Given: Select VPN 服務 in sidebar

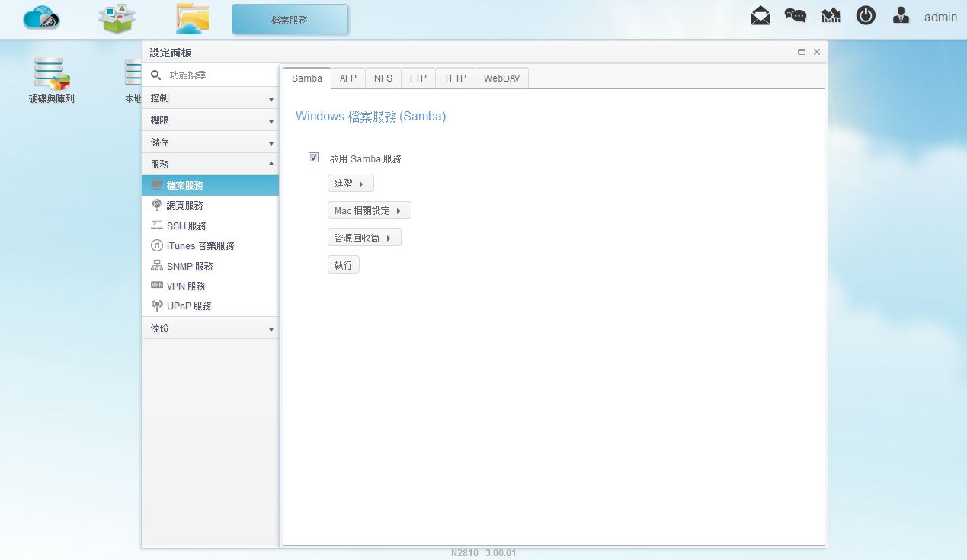Looking at the screenshot, I should pos(210,286).
